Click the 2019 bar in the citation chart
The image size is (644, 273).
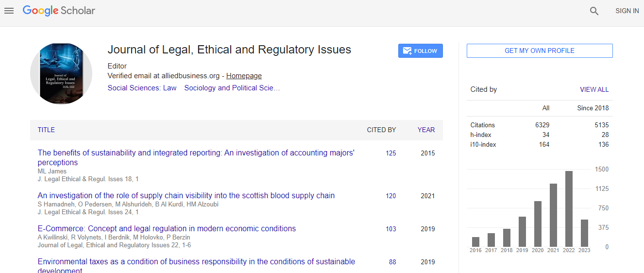click(522, 232)
